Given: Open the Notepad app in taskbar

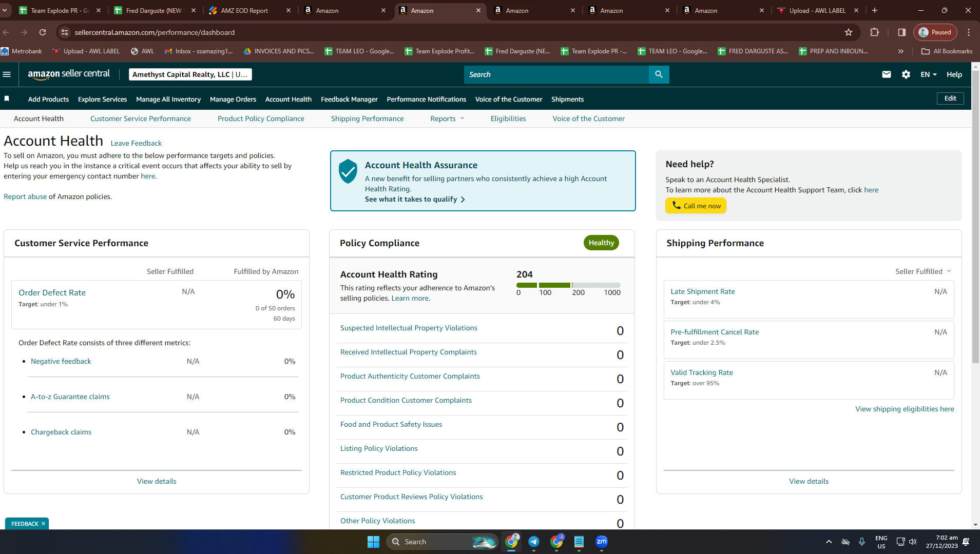Looking at the screenshot, I should [579, 542].
